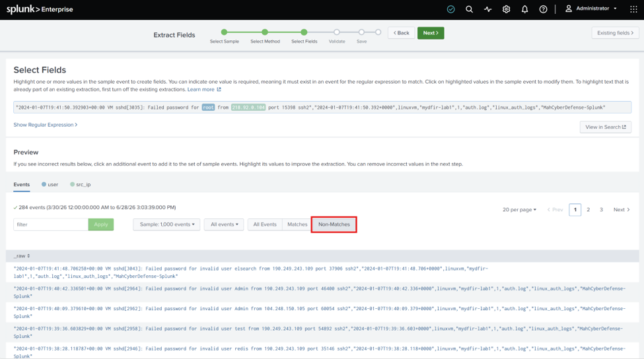Viewport: 644px width, 359px height.
Task: Switch to the src_ip field tab
Action: pyautogui.click(x=80, y=185)
